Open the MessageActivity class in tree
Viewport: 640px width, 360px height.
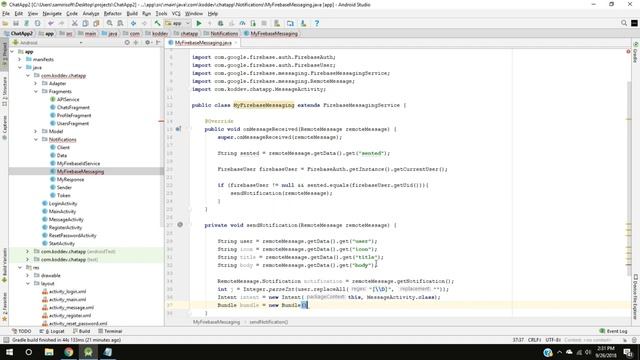(66, 220)
